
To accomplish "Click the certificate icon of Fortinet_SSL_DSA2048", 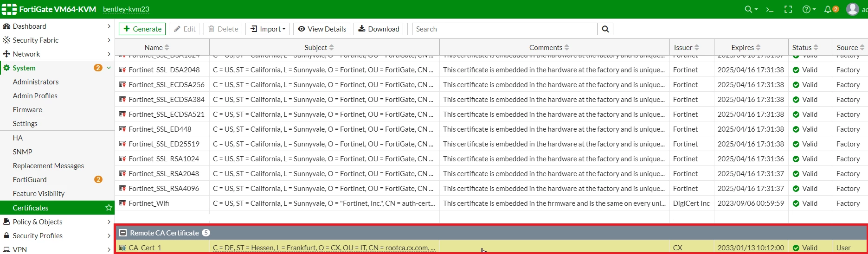I will [x=122, y=70].
